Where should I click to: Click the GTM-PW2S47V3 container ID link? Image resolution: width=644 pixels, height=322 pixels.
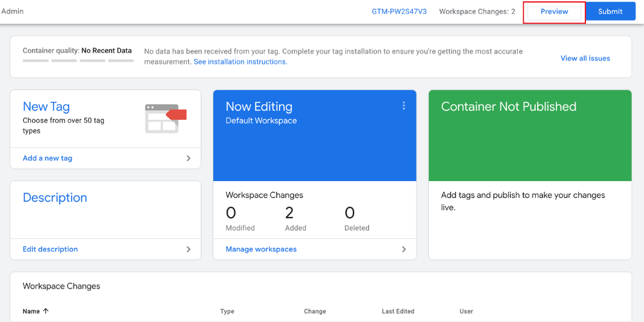point(399,12)
